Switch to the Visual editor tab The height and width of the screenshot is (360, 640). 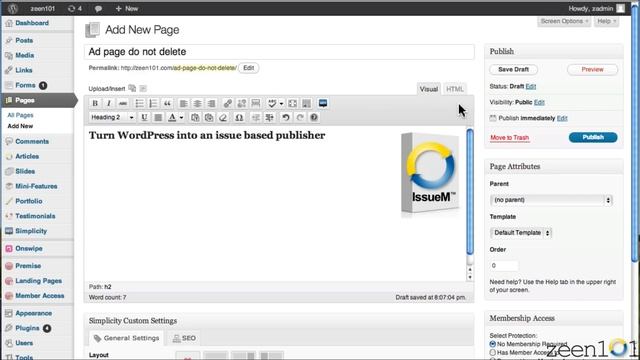pos(429,89)
